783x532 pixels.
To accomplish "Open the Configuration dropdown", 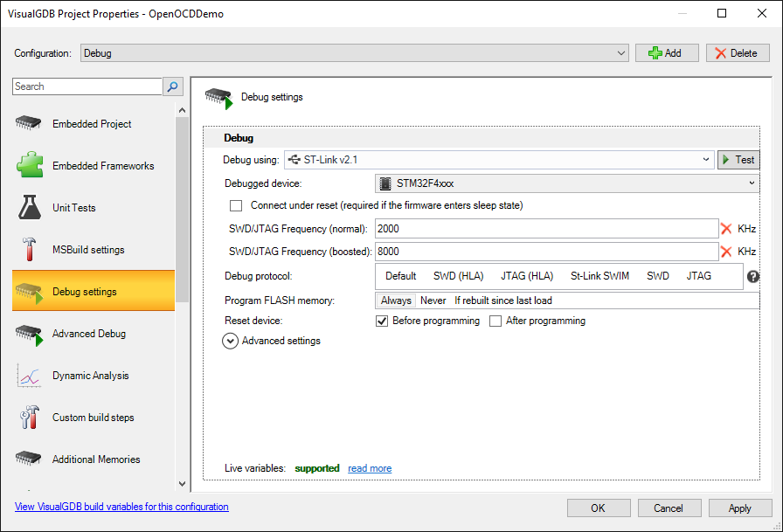I will [354, 53].
